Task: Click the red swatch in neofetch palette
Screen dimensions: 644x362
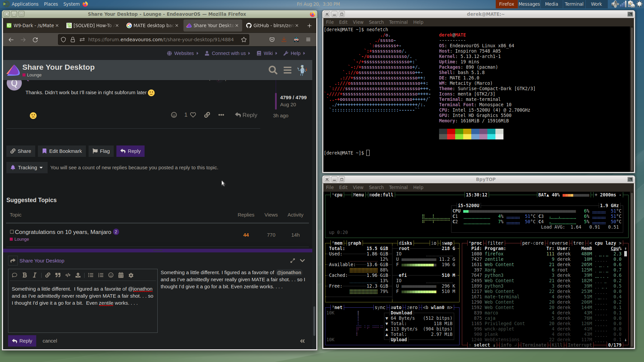Action: tap(451, 134)
